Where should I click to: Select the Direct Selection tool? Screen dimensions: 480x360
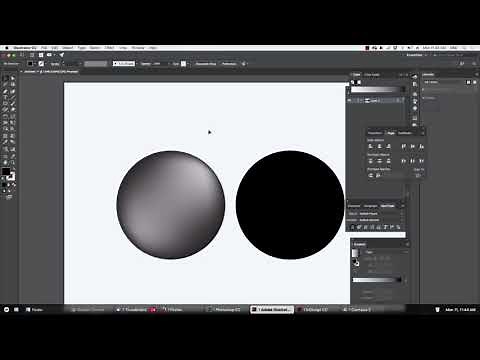pyautogui.click(x=13, y=78)
